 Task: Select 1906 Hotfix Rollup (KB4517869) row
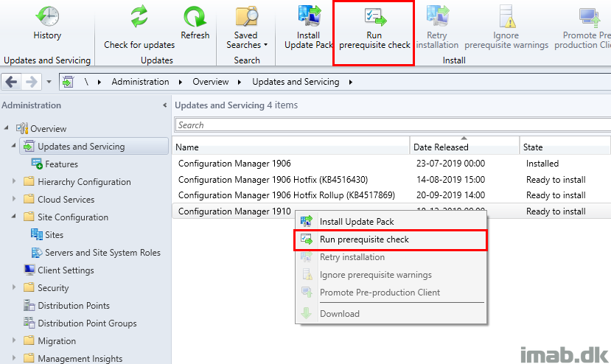coord(391,195)
